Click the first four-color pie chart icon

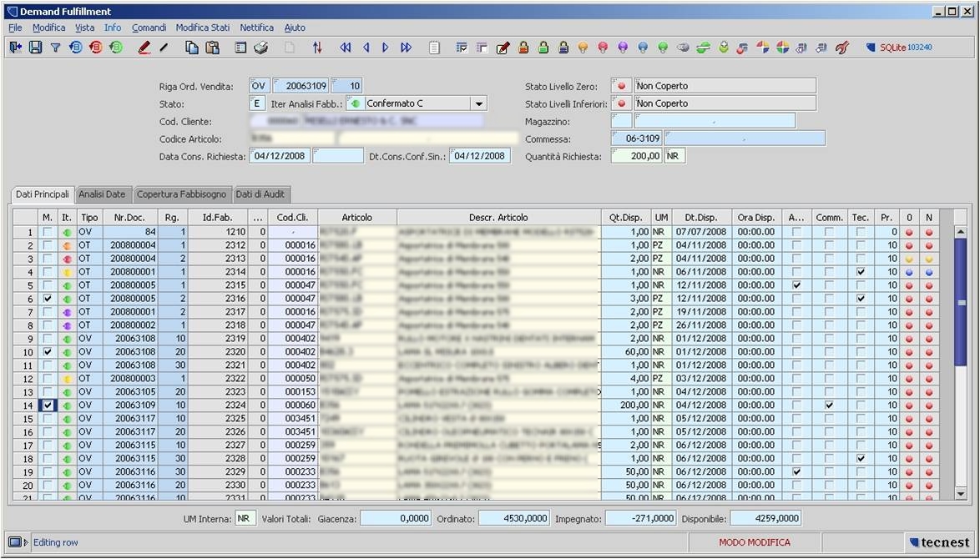click(762, 48)
